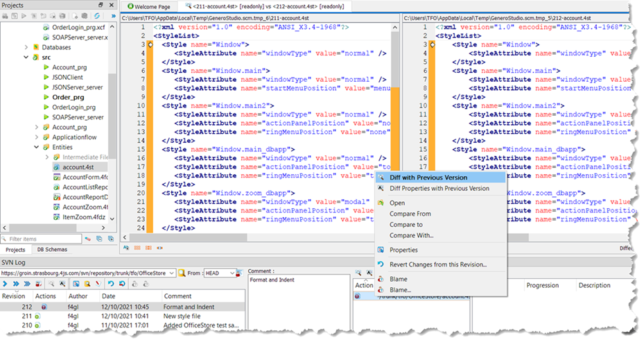Select account.4st in the project tree
The image size is (644, 342).
pos(78,167)
